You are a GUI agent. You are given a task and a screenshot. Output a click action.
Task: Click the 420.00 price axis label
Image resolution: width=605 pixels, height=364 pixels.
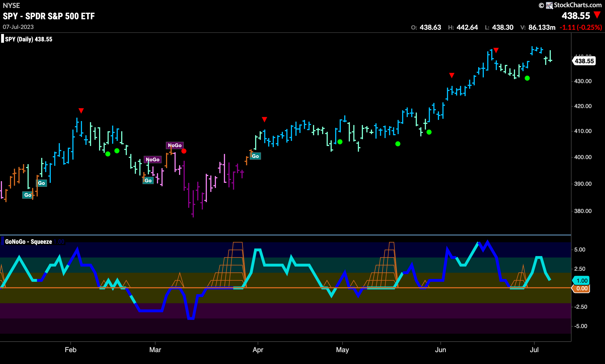click(583, 106)
